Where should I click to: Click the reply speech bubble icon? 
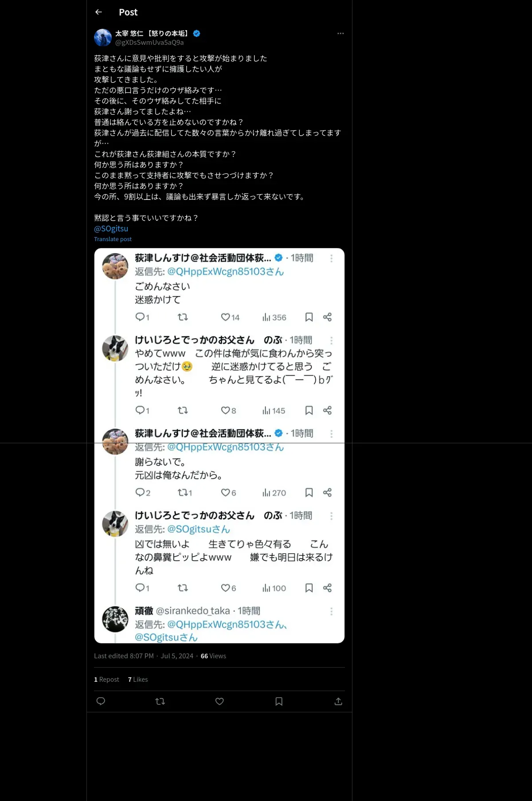pyautogui.click(x=101, y=701)
